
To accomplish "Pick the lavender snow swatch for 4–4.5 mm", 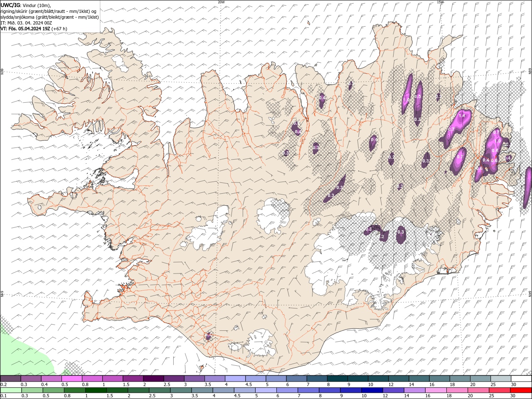I will coord(235,379).
